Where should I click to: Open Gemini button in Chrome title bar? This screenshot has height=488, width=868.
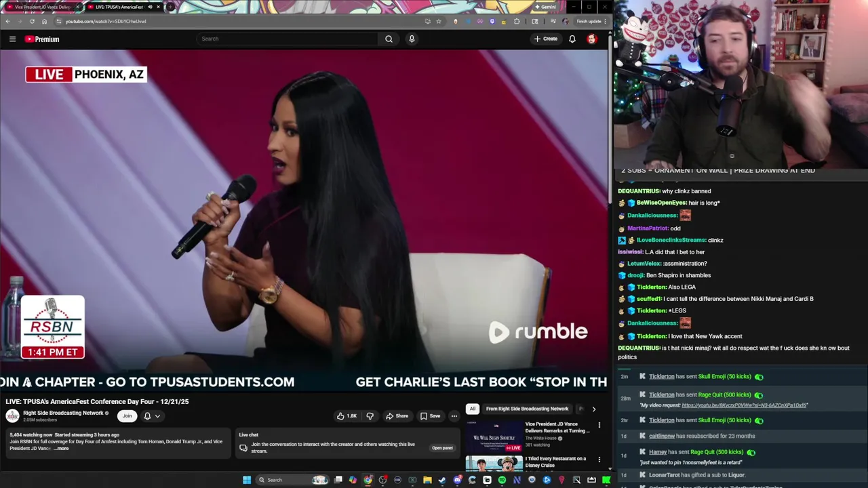(x=545, y=7)
